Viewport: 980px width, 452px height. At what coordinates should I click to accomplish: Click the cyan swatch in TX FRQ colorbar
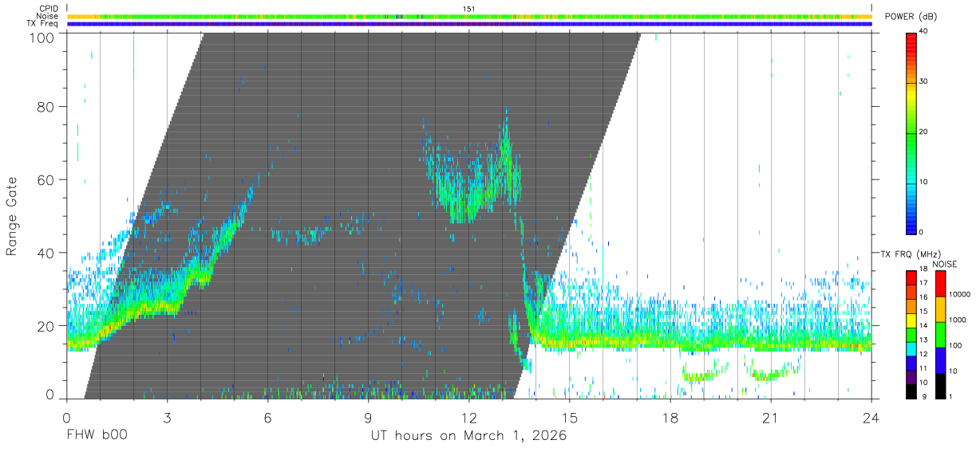click(x=911, y=348)
